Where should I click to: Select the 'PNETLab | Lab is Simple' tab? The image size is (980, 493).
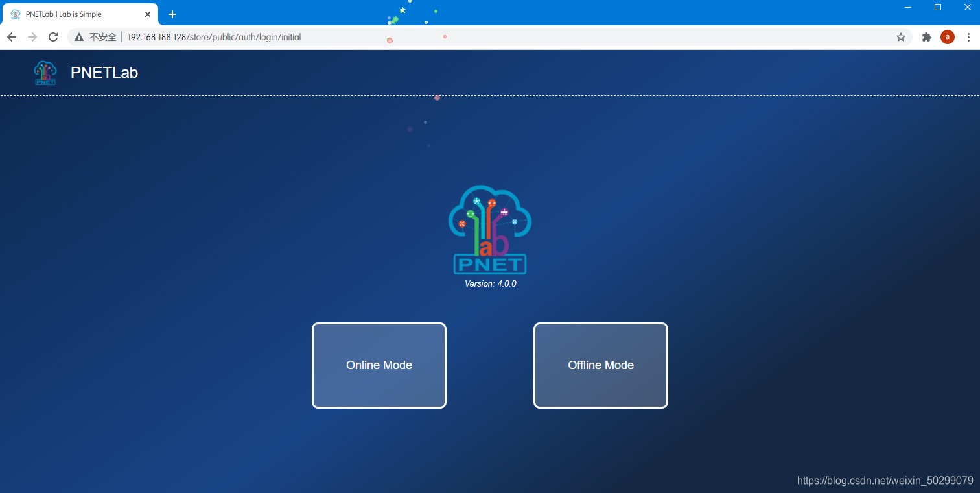click(x=80, y=14)
